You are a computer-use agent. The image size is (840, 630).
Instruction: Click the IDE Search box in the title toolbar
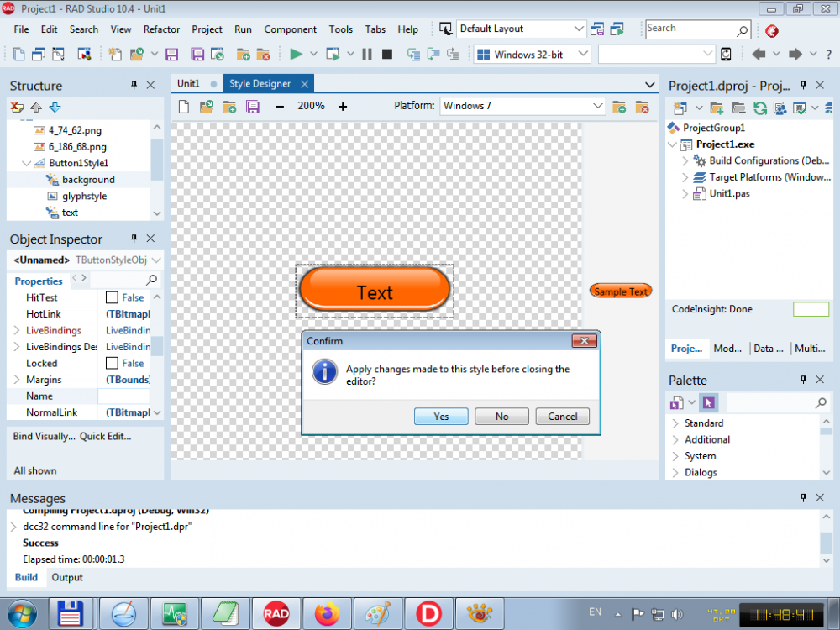pyautogui.click(x=697, y=29)
